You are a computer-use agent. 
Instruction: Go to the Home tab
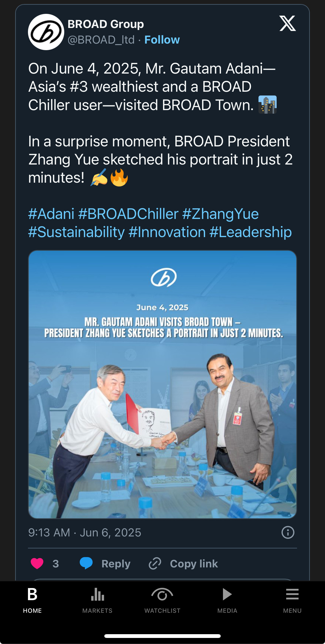point(32,600)
